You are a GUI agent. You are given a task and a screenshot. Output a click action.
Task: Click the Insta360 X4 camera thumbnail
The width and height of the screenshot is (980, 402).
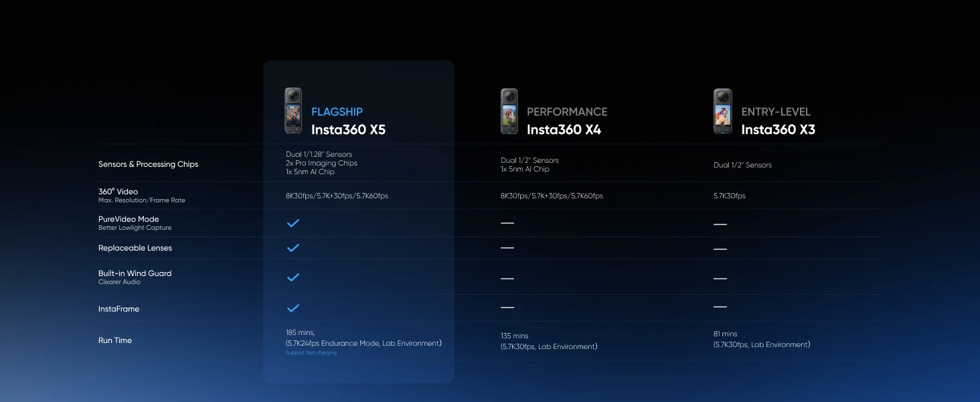[x=509, y=111]
